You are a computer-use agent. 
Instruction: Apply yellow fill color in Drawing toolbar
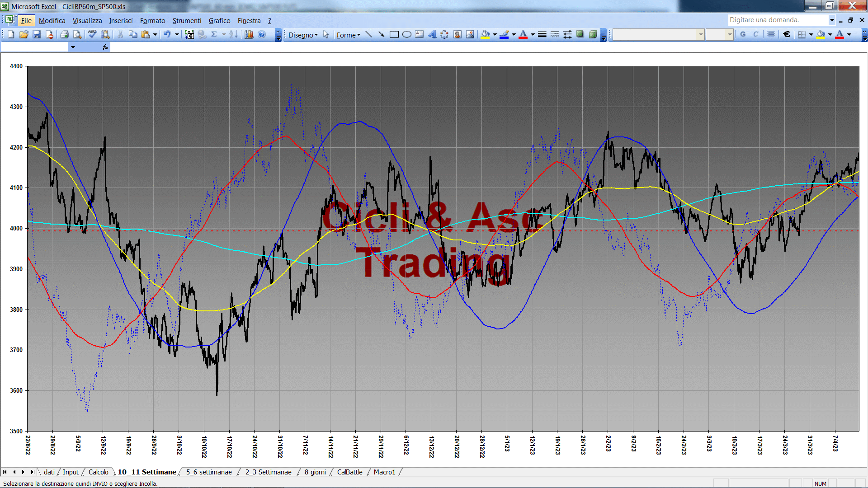point(486,34)
